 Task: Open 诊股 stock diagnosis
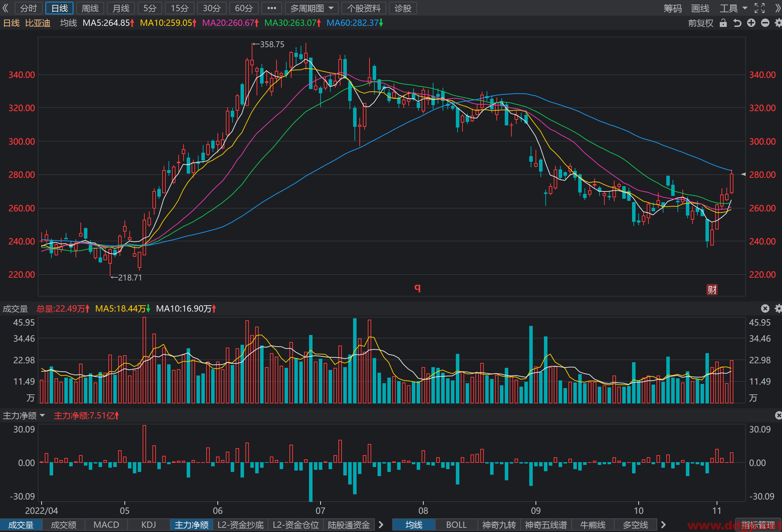(403, 8)
